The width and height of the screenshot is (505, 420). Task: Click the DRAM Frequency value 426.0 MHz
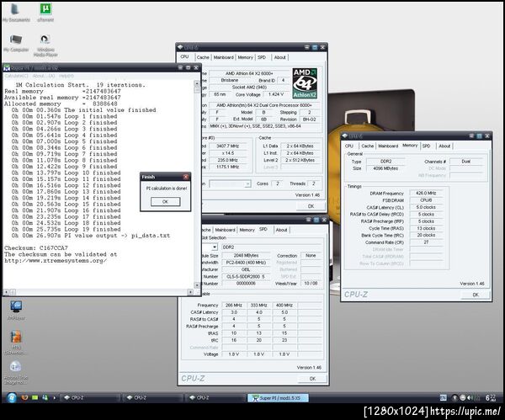click(426, 194)
